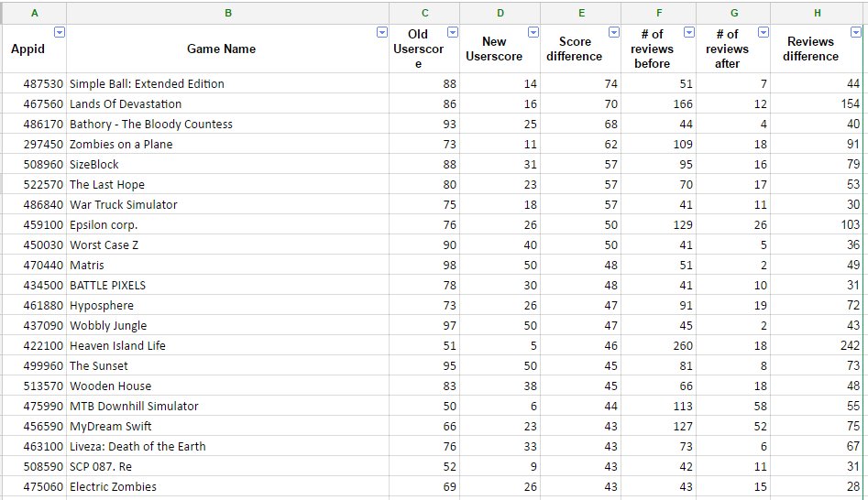Screen dimensions: 868x500
Task: Open the # of reviews after filter
Action: coord(764,33)
